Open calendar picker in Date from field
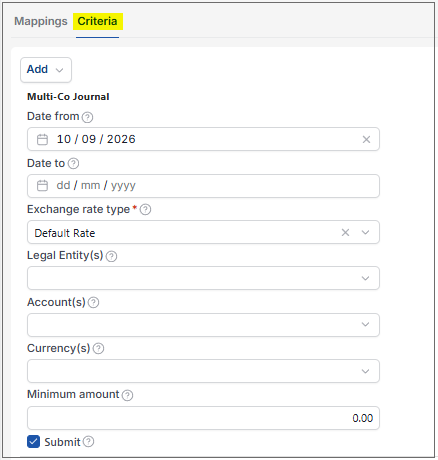Viewport: 438px width, 460px height. 42,139
